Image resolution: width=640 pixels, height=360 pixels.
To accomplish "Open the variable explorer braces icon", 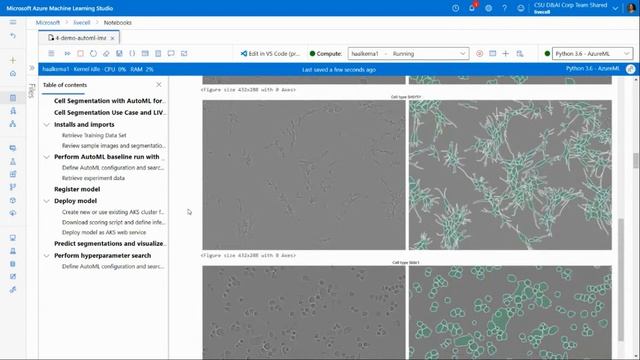I will point(132,53).
